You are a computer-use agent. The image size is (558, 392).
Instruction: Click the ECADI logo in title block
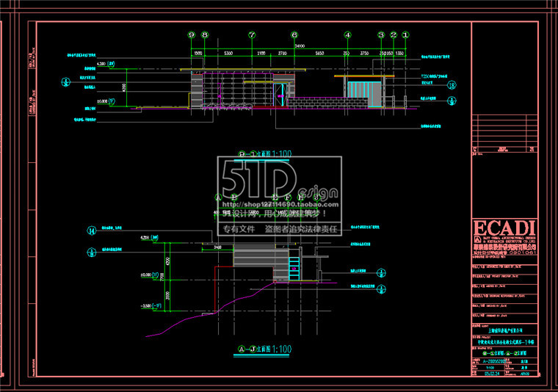pos(504,228)
